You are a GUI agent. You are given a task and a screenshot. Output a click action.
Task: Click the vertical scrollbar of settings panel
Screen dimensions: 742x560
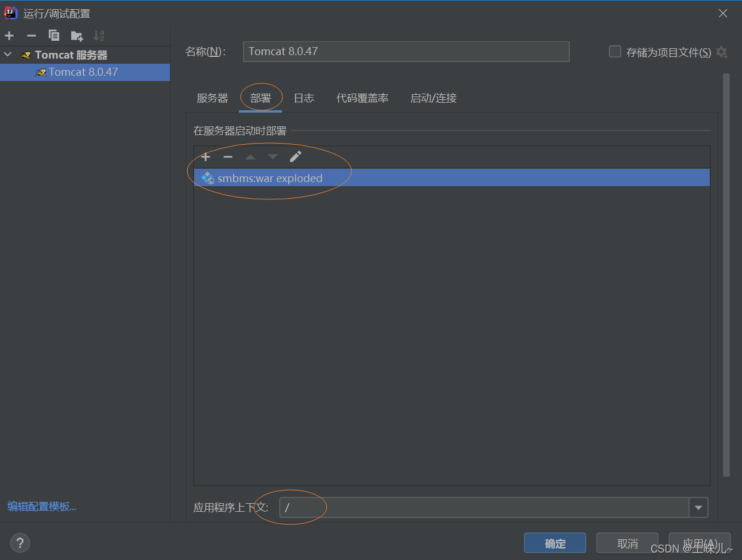(726, 275)
